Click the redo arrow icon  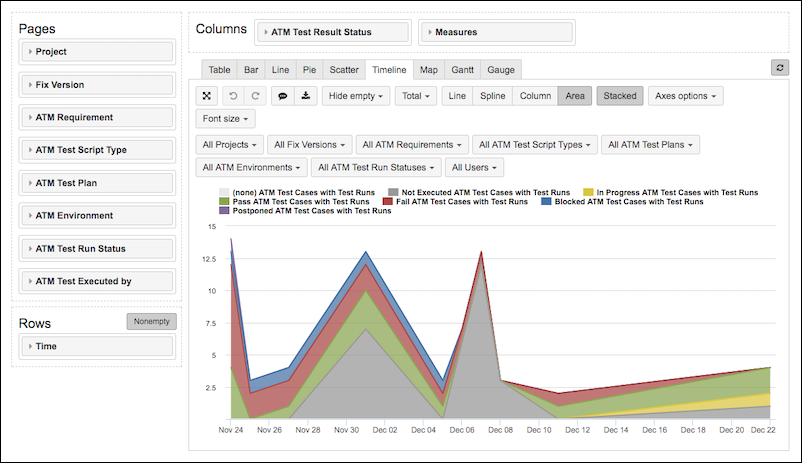pos(256,96)
